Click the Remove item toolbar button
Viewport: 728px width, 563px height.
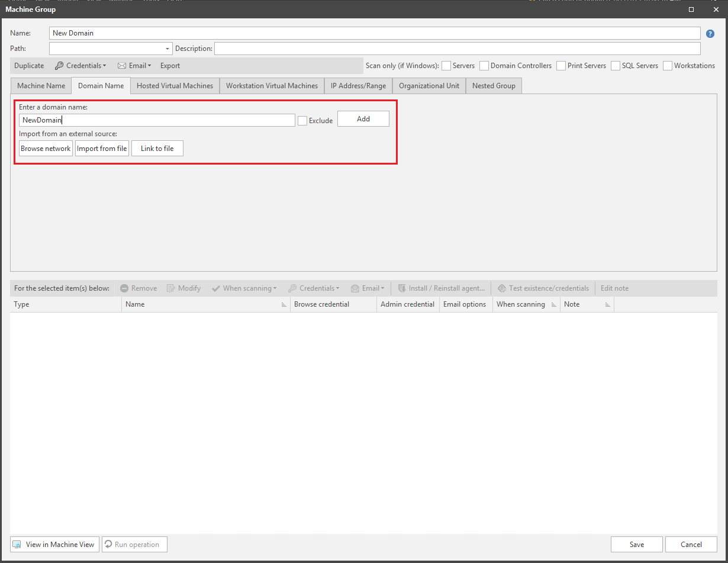click(138, 288)
